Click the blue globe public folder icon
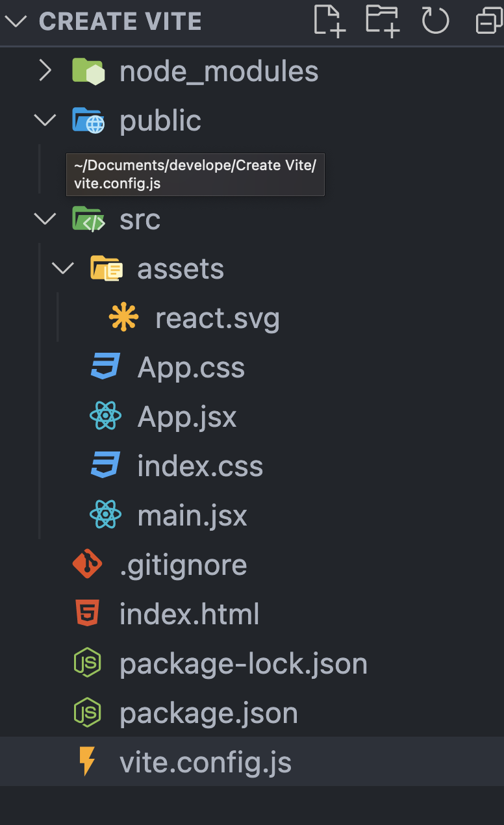 [x=88, y=121]
